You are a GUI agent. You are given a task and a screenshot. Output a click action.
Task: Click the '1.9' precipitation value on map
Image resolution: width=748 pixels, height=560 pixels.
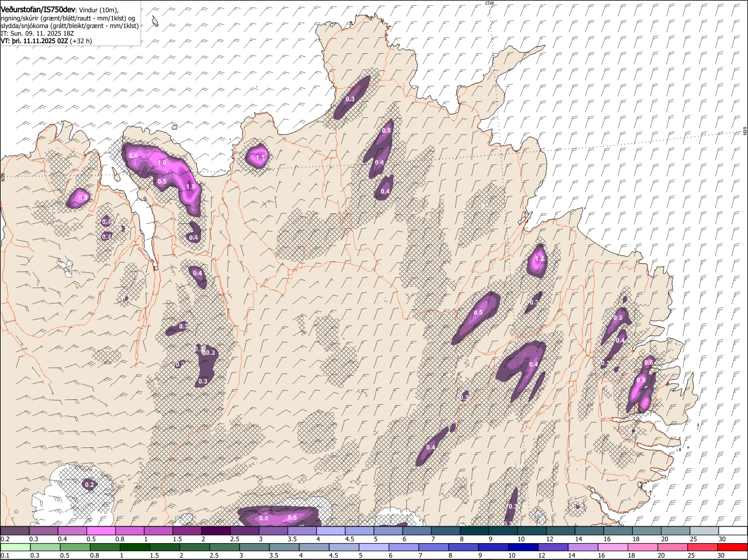pyautogui.click(x=190, y=187)
